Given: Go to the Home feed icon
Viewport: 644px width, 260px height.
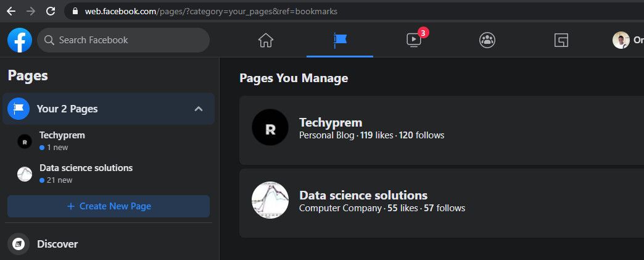Looking at the screenshot, I should 266,40.
